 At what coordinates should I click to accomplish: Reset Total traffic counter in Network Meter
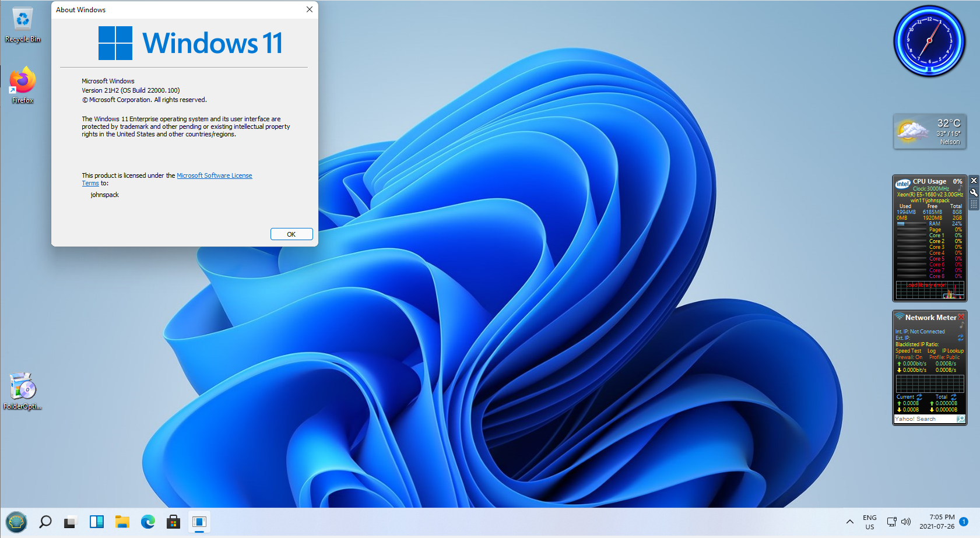(954, 396)
